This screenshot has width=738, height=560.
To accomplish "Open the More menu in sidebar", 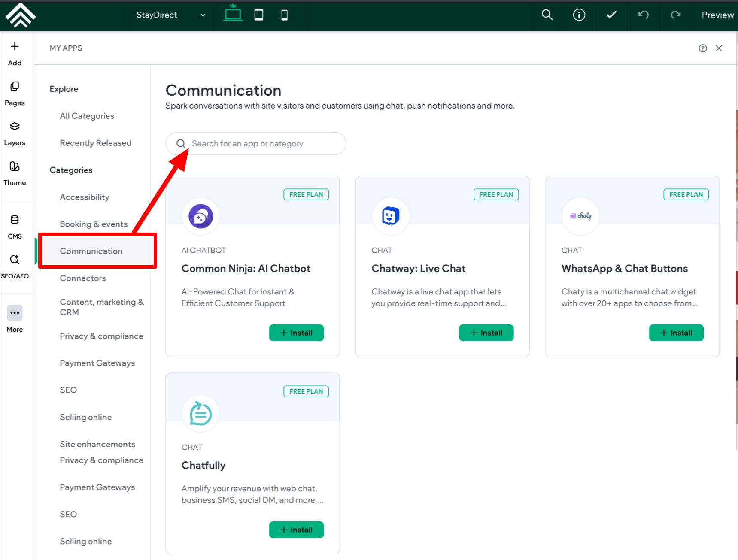I will click(x=15, y=319).
